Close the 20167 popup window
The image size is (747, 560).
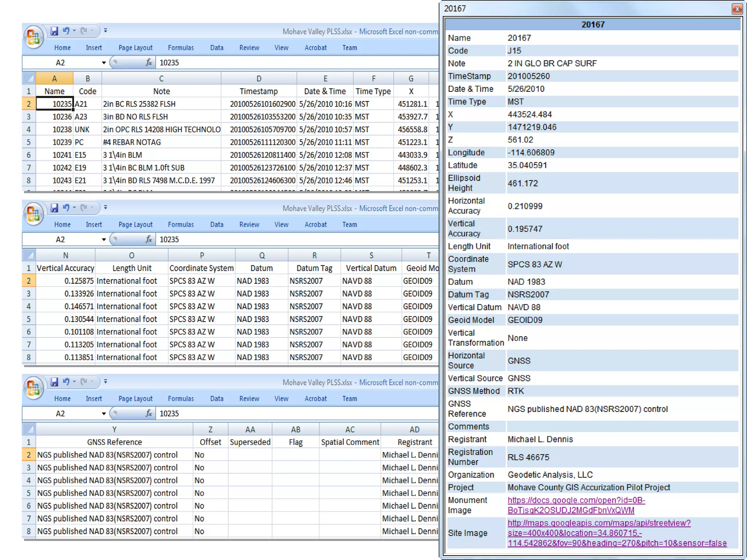[x=737, y=9]
